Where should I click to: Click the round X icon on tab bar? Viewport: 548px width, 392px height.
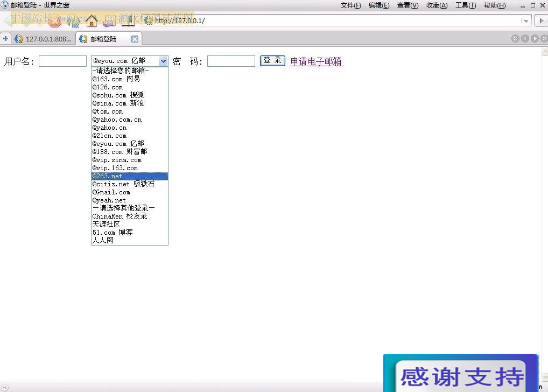tap(544, 38)
